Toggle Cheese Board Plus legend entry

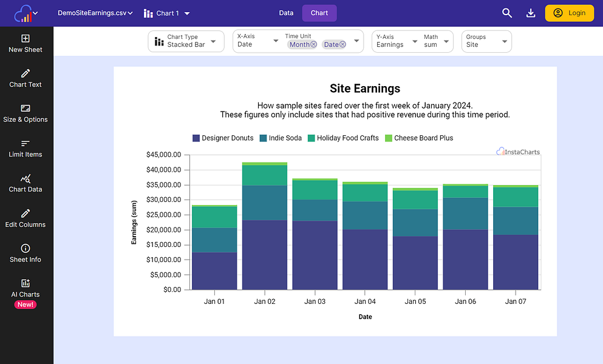419,138
